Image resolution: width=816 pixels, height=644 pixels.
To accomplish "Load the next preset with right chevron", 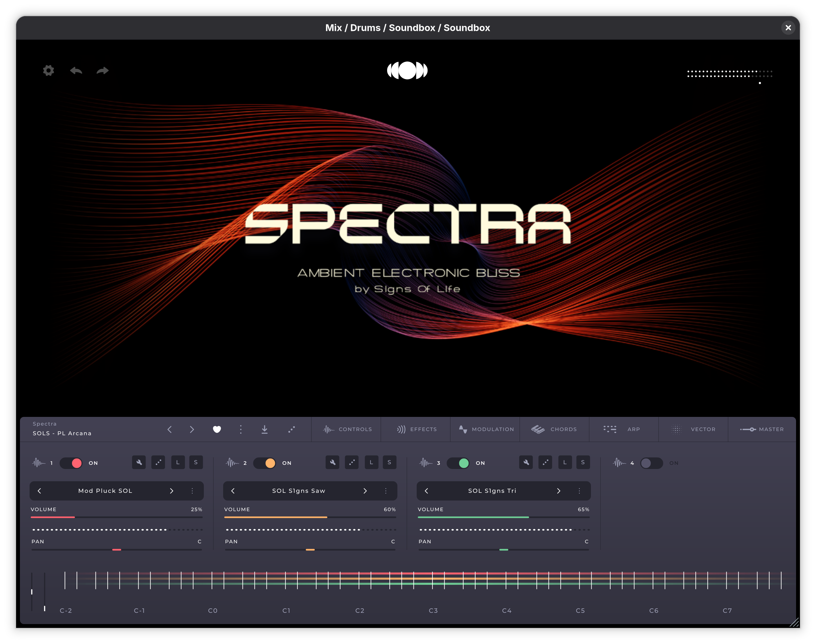I will pyautogui.click(x=192, y=429).
